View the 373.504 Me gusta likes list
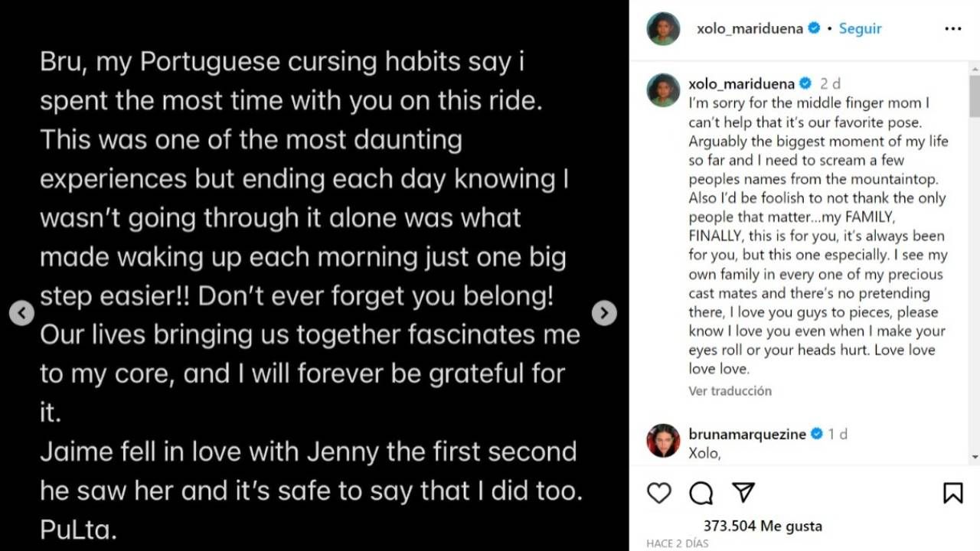 (763, 526)
